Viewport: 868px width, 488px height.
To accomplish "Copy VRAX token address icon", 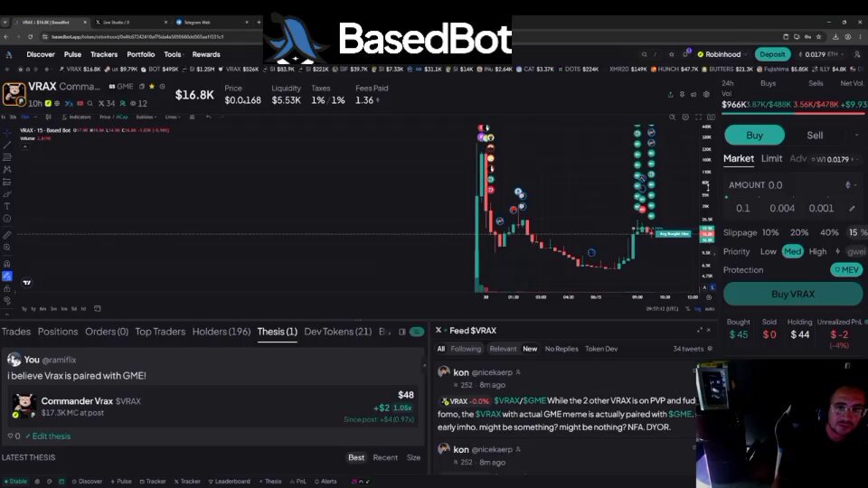I will tap(142, 87).
